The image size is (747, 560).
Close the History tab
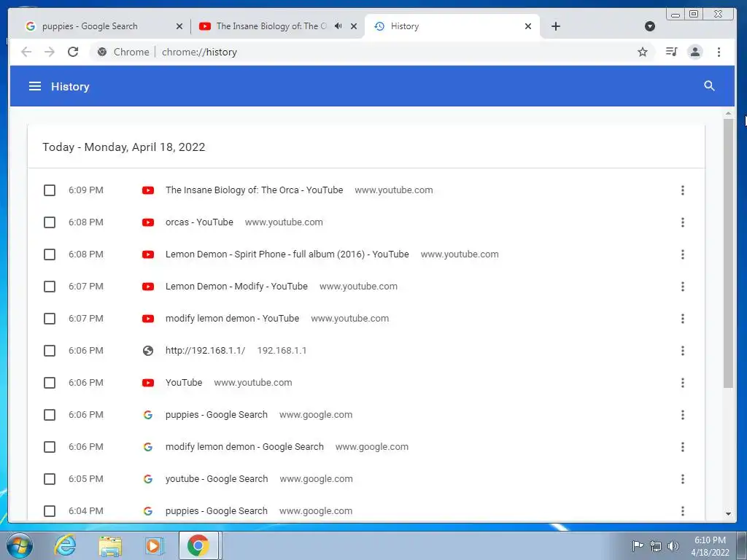[528, 26]
